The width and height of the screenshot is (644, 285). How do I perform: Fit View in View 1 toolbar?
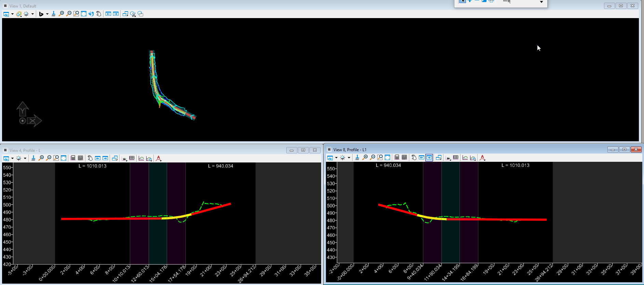[x=84, y=14]
